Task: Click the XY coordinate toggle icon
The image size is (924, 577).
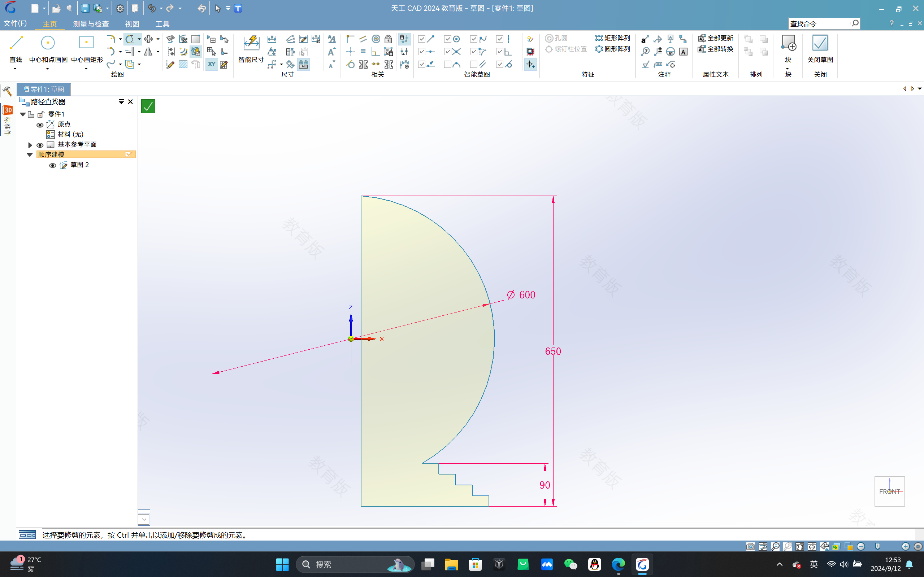Action: [212, 64]
